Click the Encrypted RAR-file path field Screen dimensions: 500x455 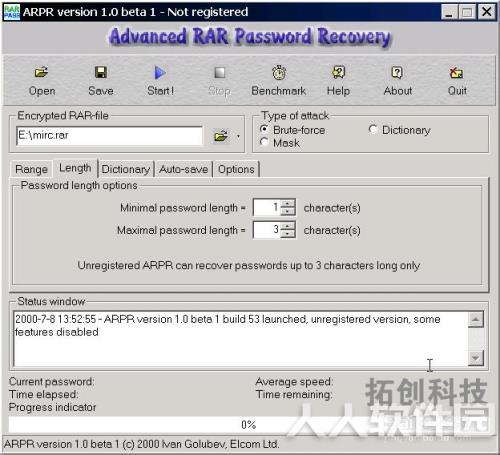pos(109,135)
